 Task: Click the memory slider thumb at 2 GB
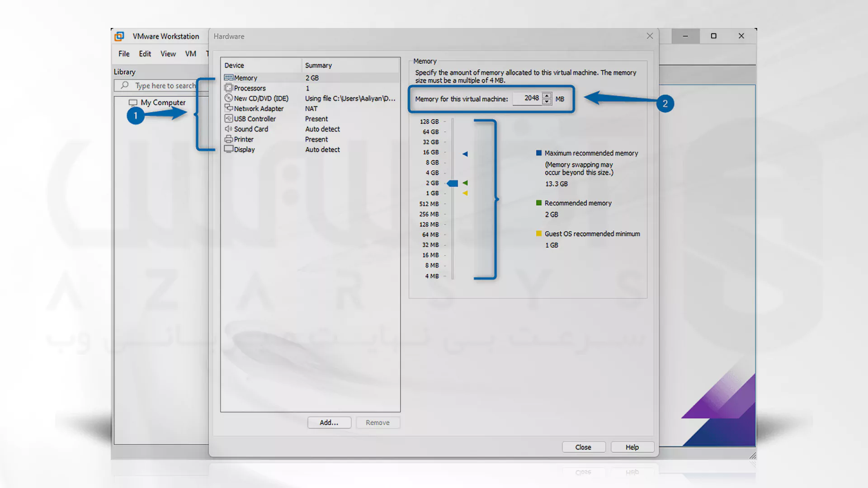[453, 183]
